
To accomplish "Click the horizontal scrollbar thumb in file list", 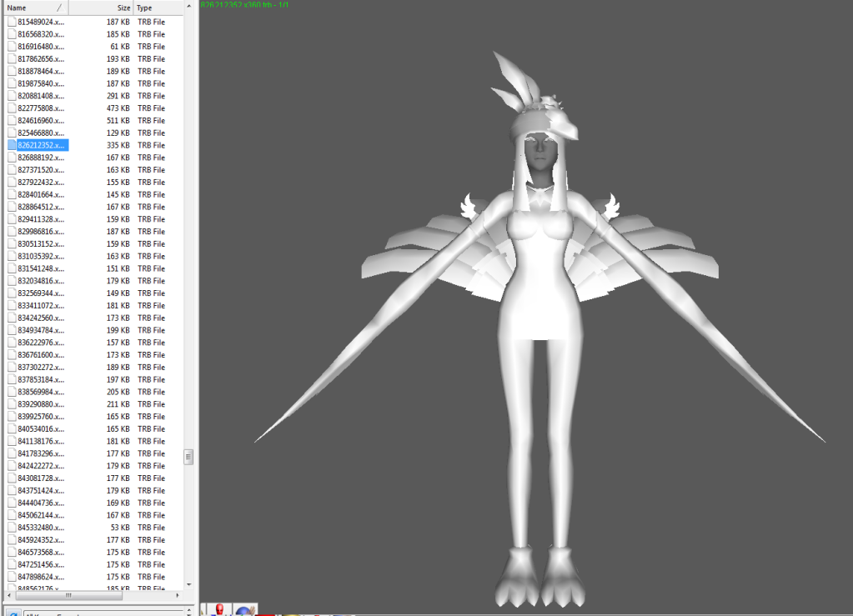I will pyautogui.click(x=68, y=595).
